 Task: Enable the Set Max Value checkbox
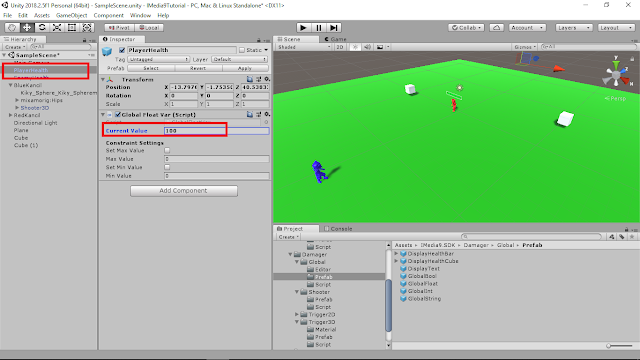167,150
